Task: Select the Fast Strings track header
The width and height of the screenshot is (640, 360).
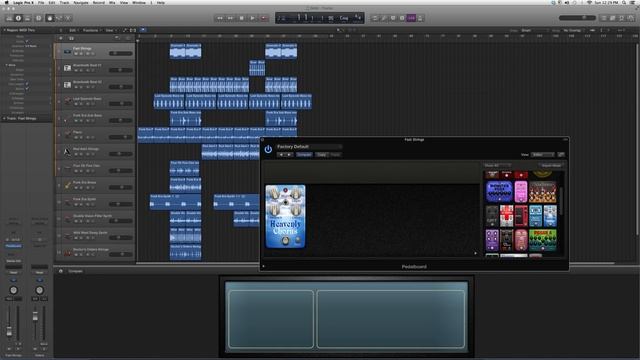Action: [95, 51]
